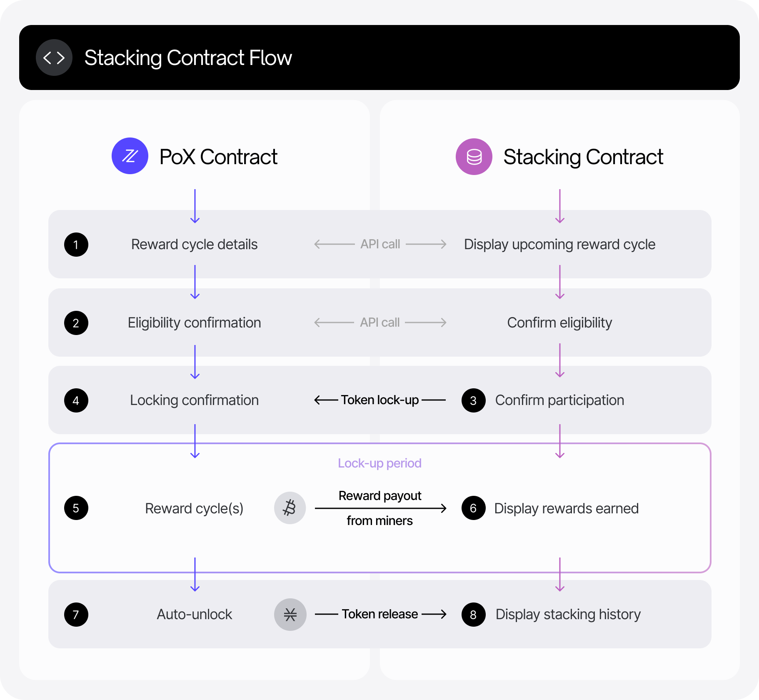
Task: Click the step 6 number badge
Action: point(473,508)
